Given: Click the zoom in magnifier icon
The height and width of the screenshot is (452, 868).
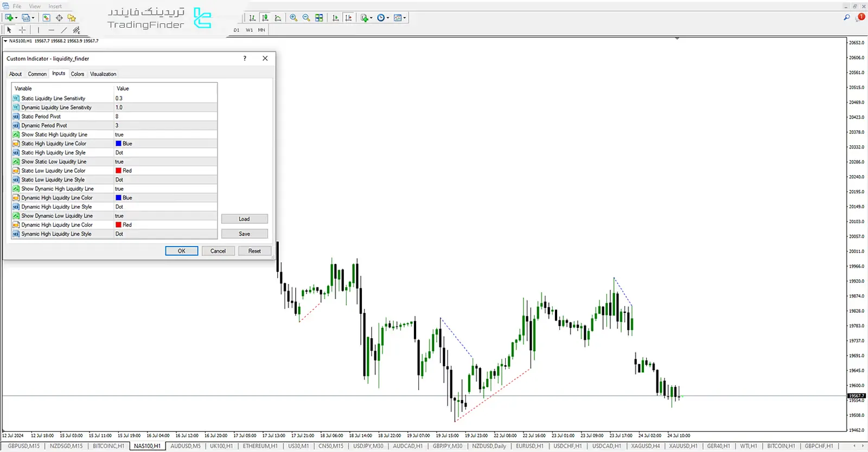Looking at the screenshot, I should click(x=293, y=18).
